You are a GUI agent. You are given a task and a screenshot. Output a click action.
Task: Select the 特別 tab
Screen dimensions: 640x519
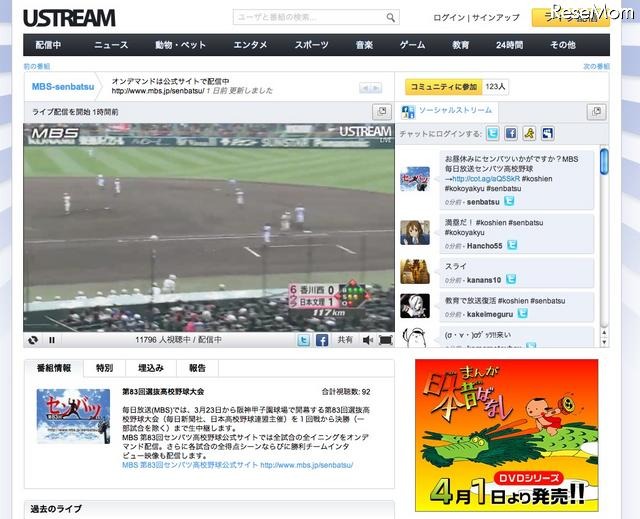104,368
